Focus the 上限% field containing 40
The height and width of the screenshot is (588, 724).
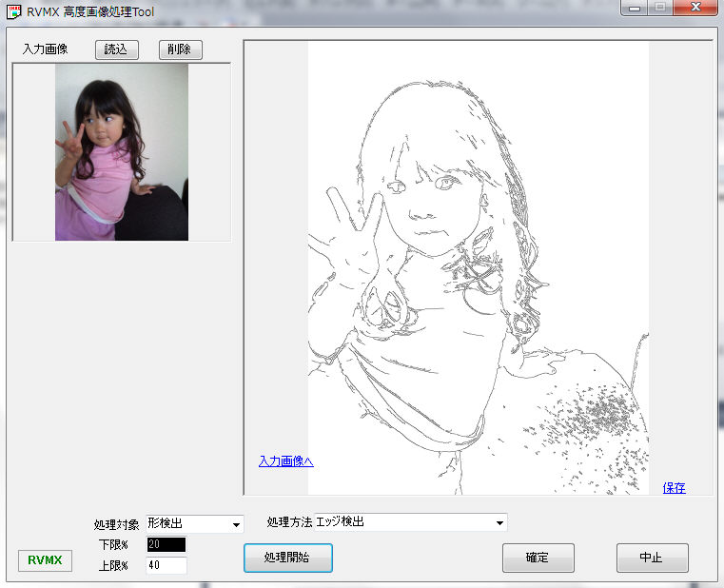coord(166,565)
